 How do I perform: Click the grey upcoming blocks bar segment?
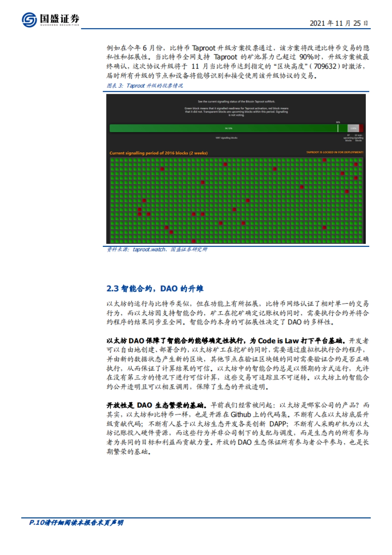pos(353,128)
